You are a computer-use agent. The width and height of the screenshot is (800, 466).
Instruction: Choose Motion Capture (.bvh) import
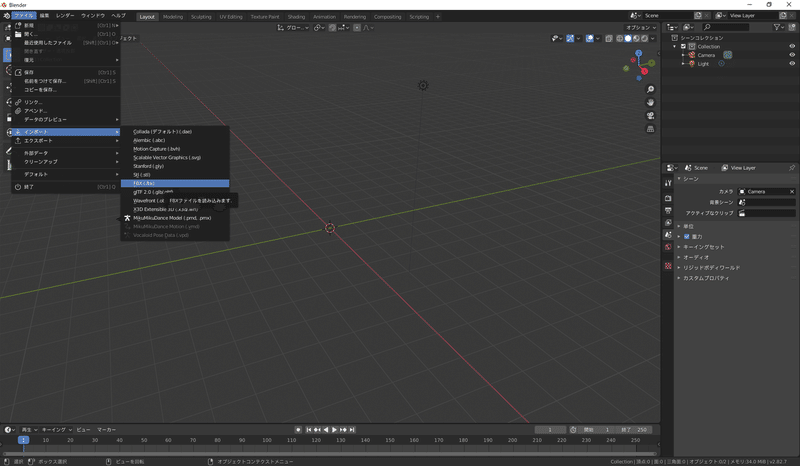coord(175,149)
